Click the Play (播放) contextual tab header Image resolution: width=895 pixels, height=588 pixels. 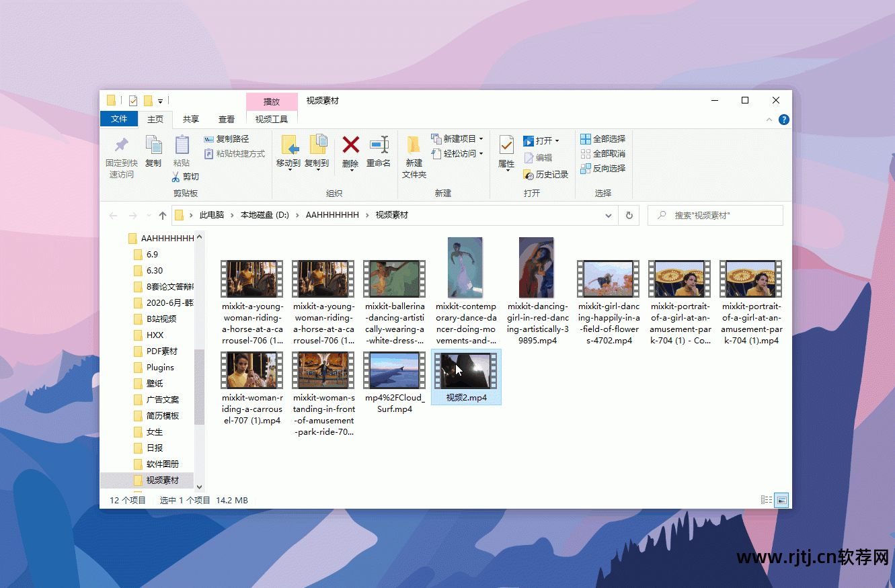(x=272, y=101)
